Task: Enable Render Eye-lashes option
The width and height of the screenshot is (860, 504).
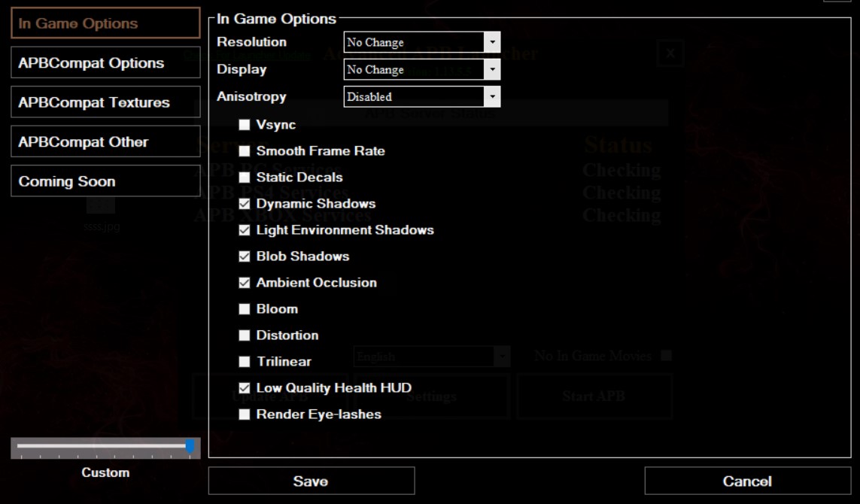Action: pyautogui.click(x=245, y=414)
